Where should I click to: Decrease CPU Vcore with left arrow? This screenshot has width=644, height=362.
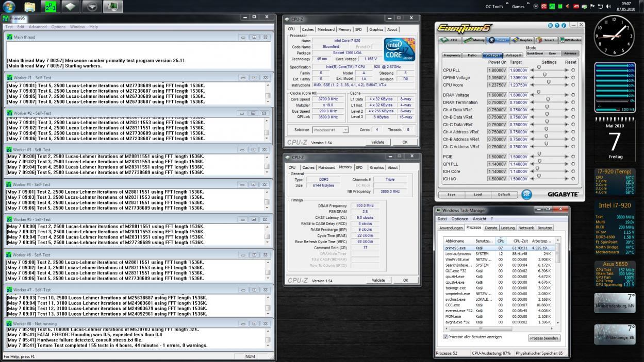[x=531, y=85]
